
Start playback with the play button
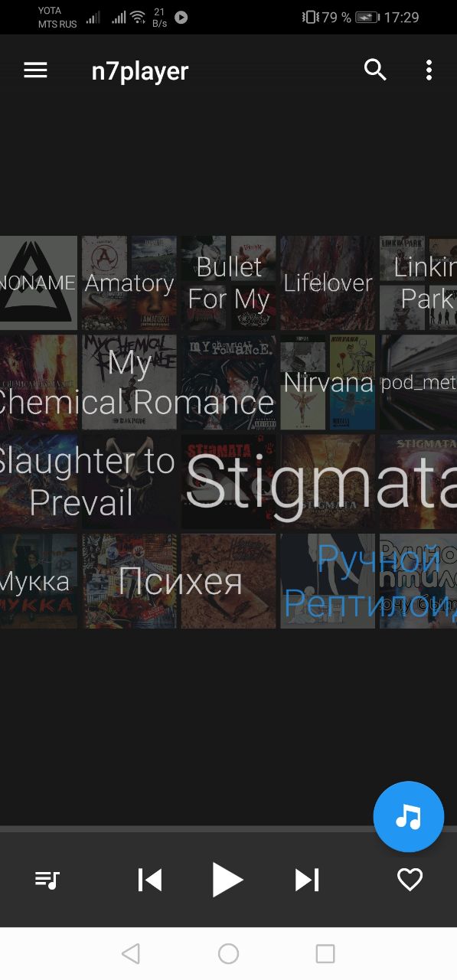point(227,880)
